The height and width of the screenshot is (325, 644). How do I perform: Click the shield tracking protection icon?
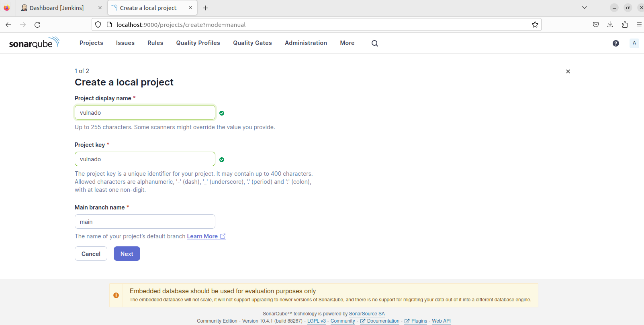[x=98, y=24]
